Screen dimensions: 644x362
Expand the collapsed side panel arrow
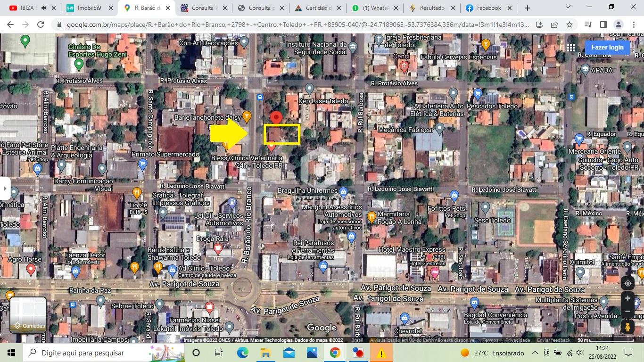5,188
